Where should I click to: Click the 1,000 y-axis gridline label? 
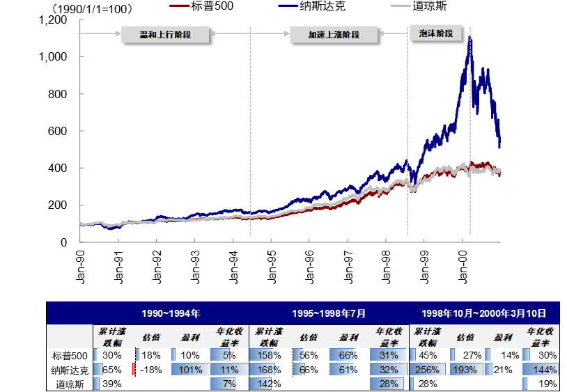click(53, 56)
